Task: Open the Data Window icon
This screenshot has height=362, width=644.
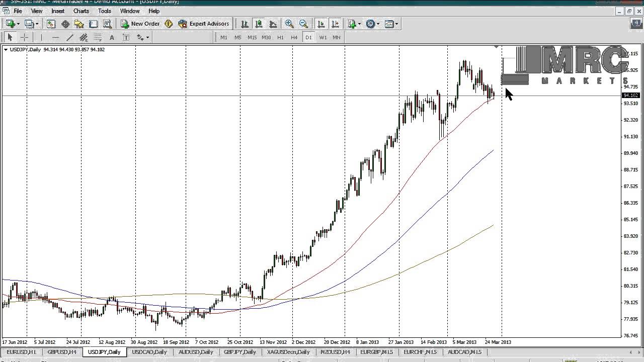Action: 65,24
